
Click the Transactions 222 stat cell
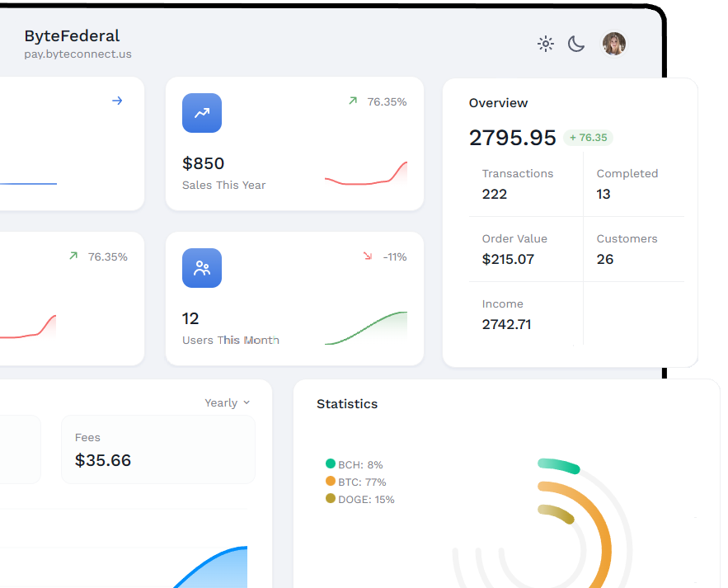525,184
